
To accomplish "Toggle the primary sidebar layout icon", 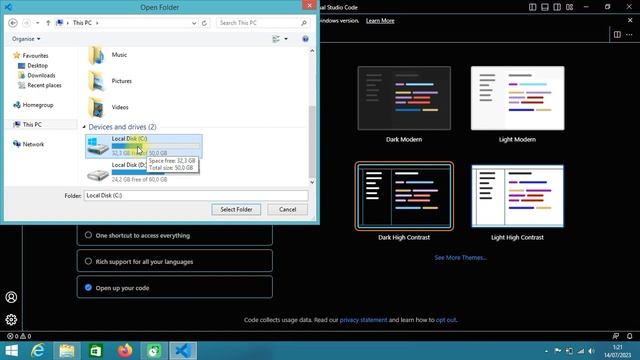I will (533, 7).
